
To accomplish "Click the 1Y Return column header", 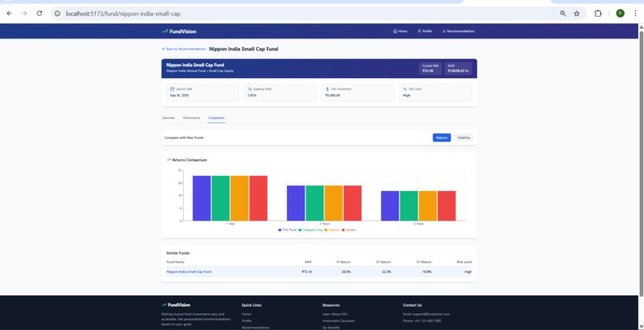I will coord(344,262).
